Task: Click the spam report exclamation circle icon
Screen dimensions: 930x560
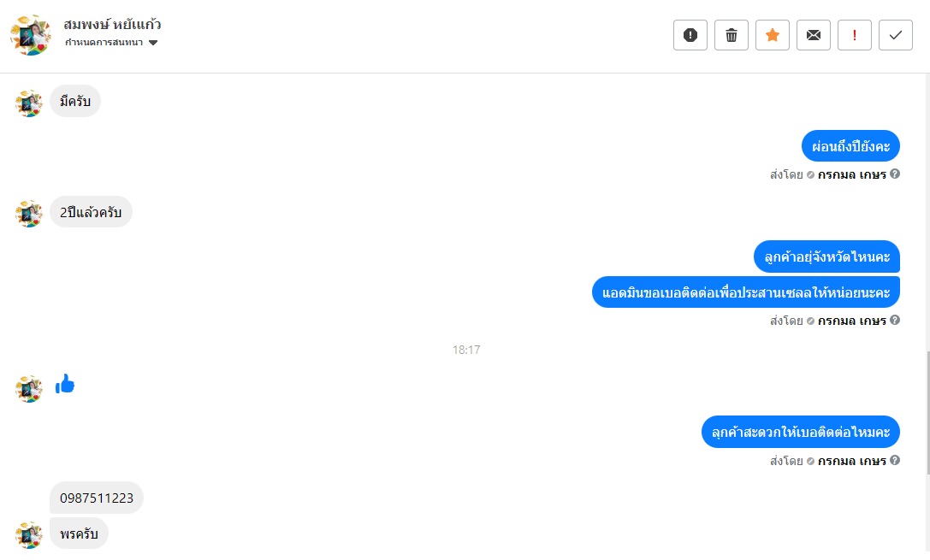Action: pyautogui.click(x=690, y=35)
